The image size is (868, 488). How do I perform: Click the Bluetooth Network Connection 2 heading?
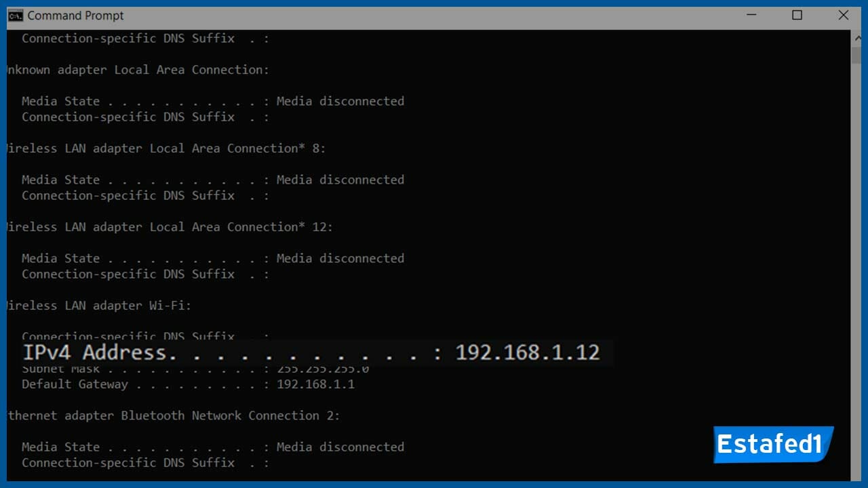(170, 415)
